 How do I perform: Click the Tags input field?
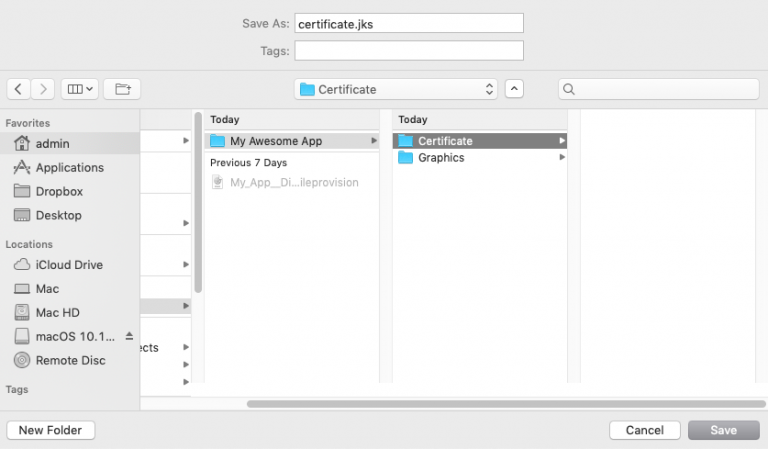pyautogui.click(x=409, y=50)
